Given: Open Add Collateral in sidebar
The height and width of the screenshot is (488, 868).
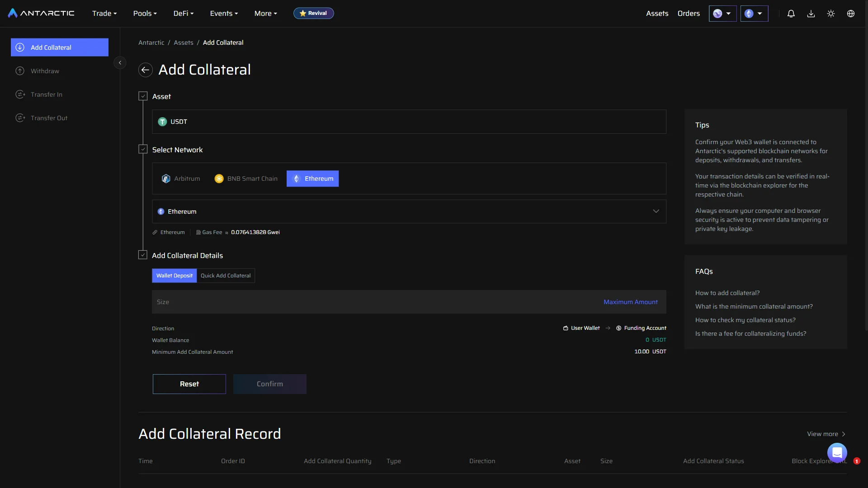Looking at the screenshot, I should click(60, 47).
